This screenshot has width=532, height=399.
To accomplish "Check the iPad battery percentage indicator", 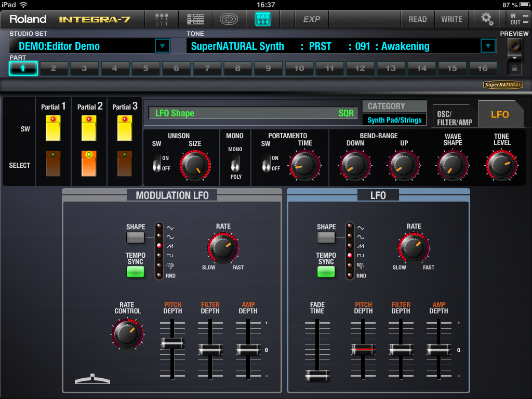I will coord(515,5).
